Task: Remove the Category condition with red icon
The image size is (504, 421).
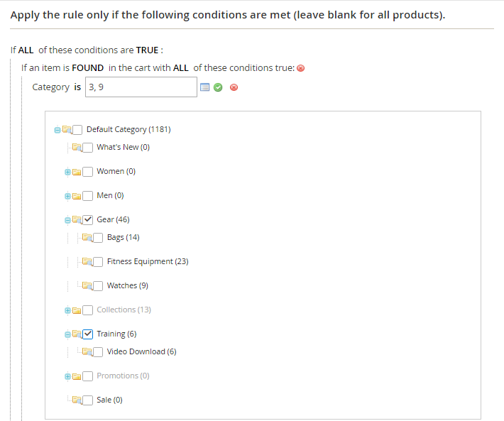Action: click(x=234, y=88)
